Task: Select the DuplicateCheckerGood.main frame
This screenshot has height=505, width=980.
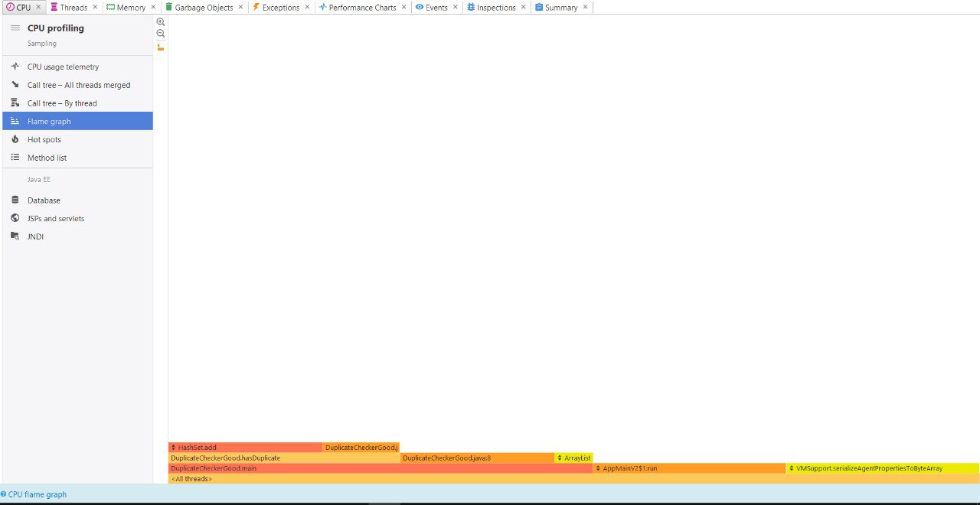Action: tap(381, 468)
